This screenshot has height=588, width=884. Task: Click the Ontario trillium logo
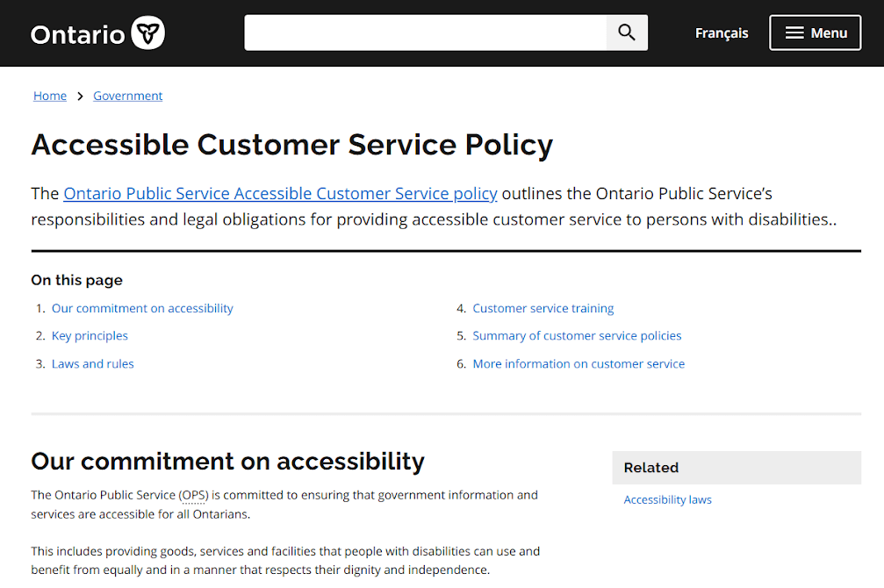point(146,32)
